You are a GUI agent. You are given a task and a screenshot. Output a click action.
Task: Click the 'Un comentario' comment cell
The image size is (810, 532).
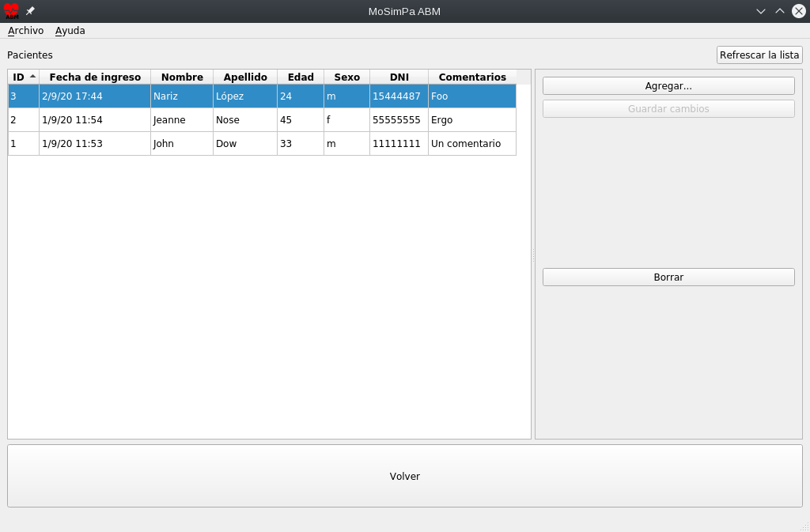(x=471, y=144)
